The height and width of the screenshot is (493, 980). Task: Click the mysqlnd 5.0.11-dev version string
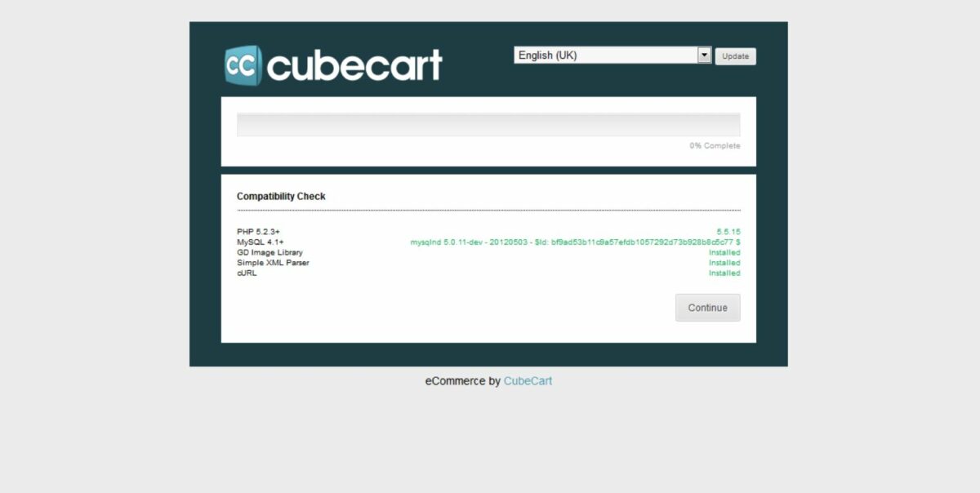(575, 242)
